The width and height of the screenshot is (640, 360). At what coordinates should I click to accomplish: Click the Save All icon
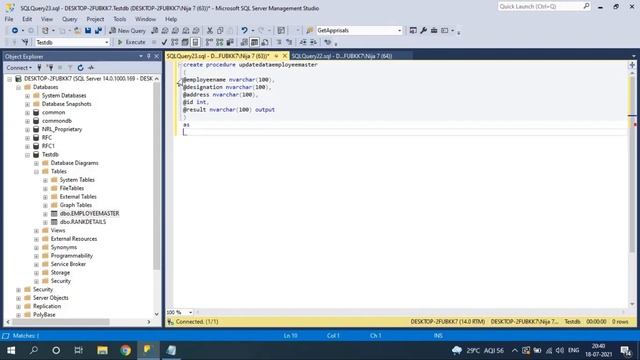click(98, 31)
